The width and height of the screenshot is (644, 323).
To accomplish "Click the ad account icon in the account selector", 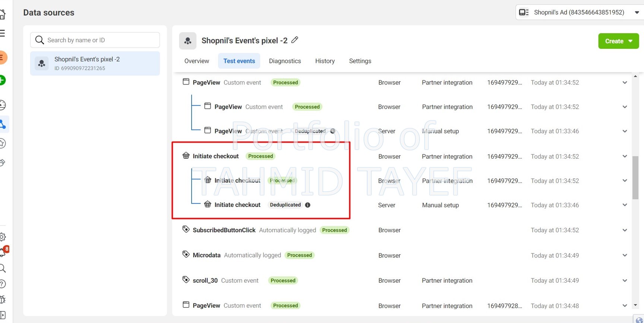I will point(524,12).
